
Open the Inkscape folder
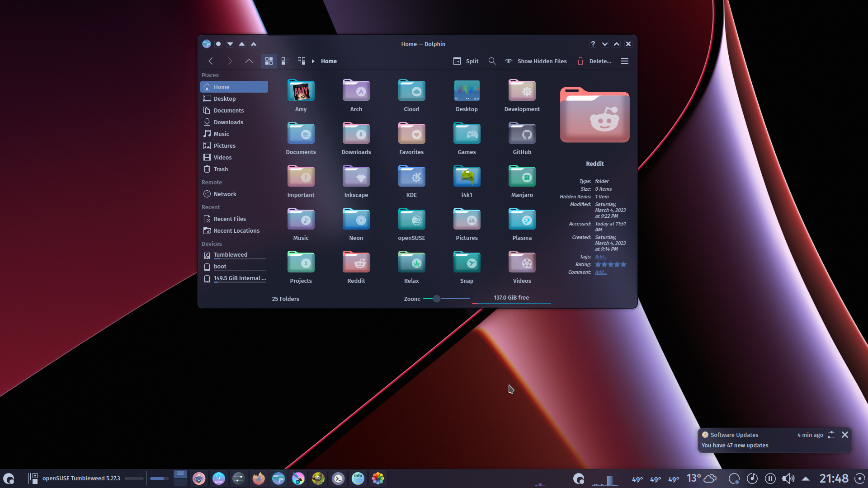(x=356, y=182)
